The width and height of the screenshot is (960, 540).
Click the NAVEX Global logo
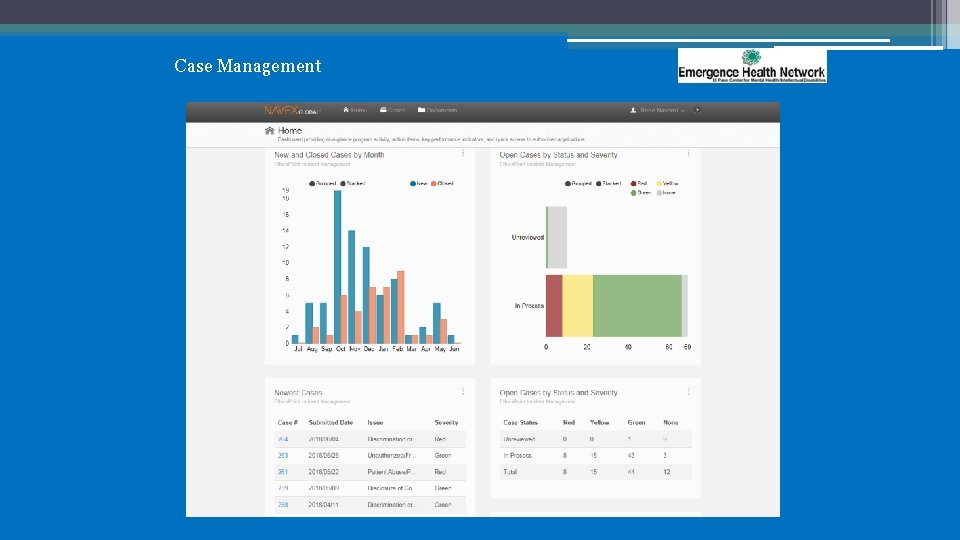(293, 110)
